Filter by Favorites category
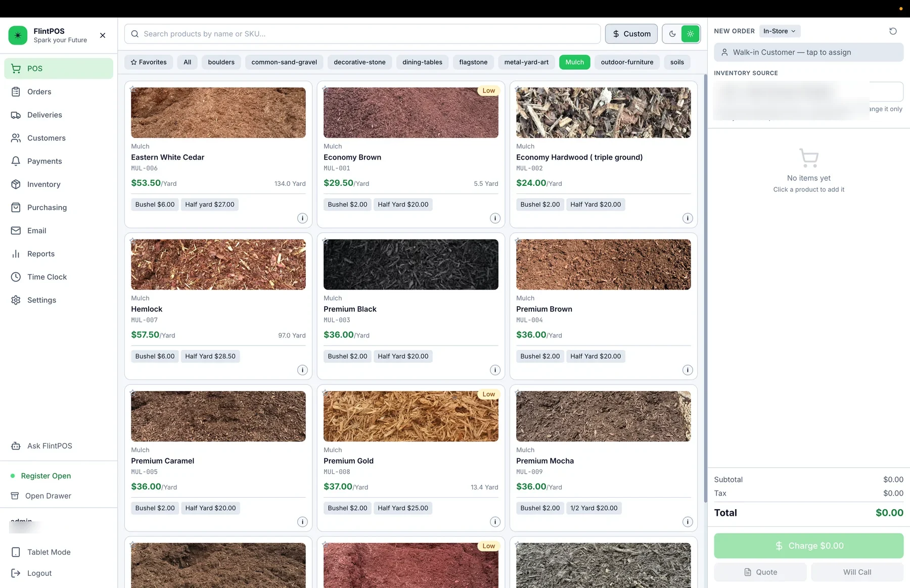This screenshot has height=588, width=910. coord(149,62)
